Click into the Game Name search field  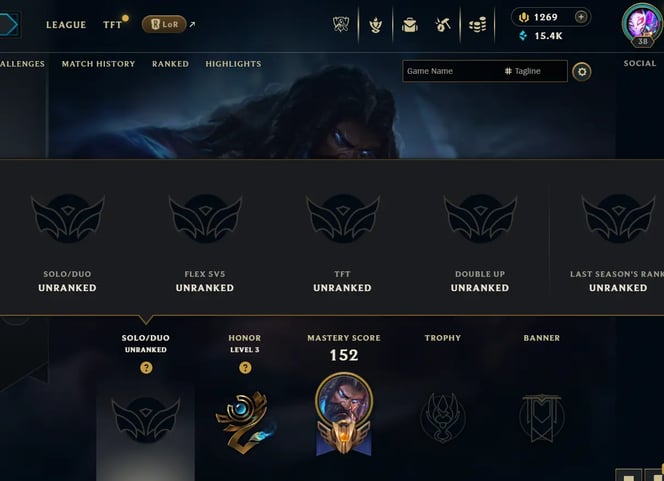[451, 71]
